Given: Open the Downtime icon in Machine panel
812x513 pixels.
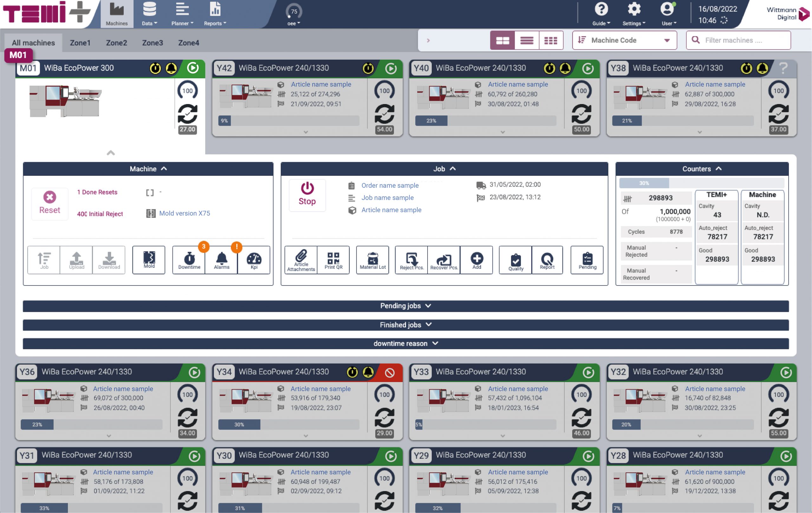Looking at the screenshot, I should pos(189,260).
